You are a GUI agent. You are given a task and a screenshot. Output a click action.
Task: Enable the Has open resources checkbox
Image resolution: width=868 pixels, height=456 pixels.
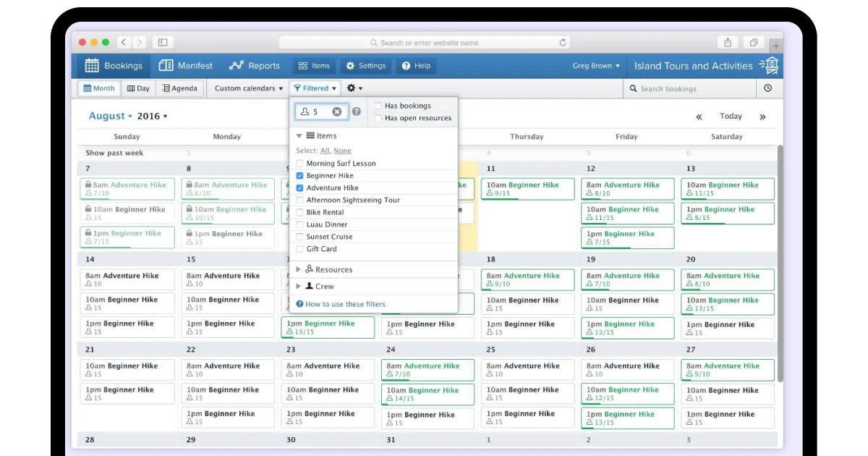coord(378,118)
